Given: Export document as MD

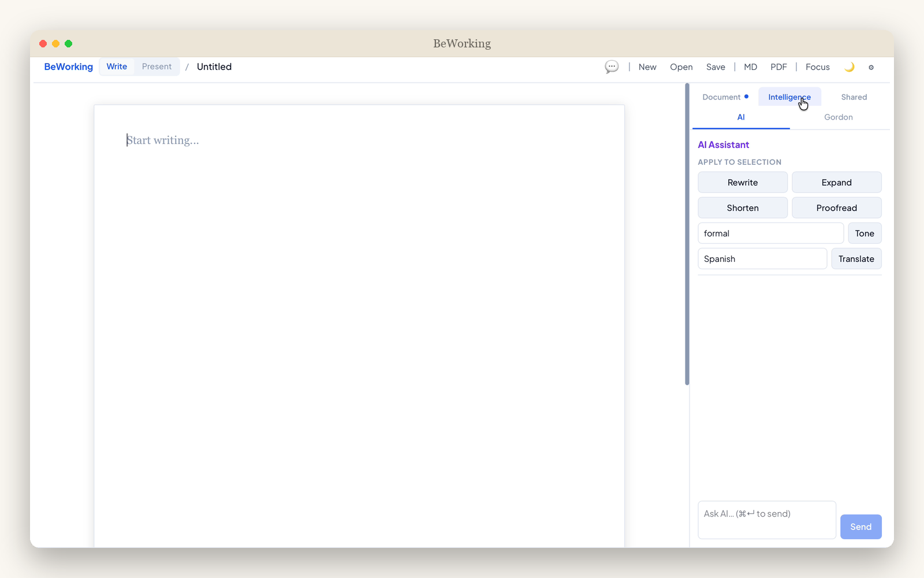Looking at the screenshot, I should point(750,67).
